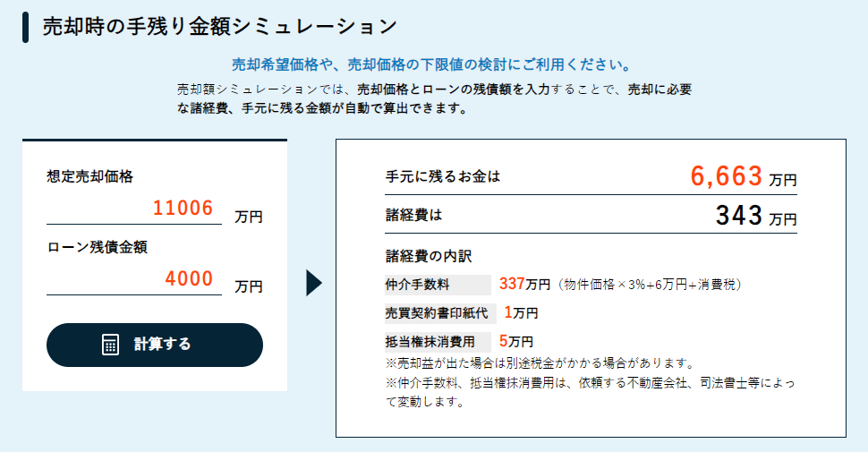Focus the ローン残債金額 input showing 4000
Image resolution: width=868 pixels, height=452 pixels.
point(134,279)
